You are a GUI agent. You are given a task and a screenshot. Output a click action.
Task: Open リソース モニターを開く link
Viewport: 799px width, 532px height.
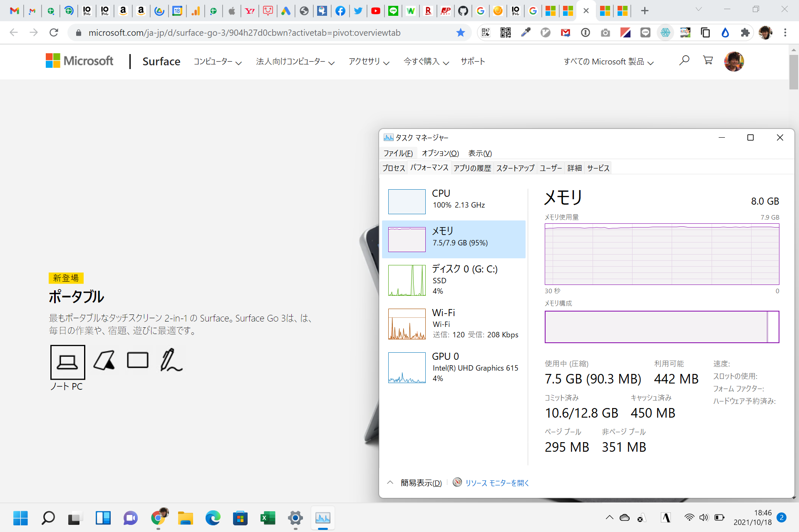click(x=496, y=483)
